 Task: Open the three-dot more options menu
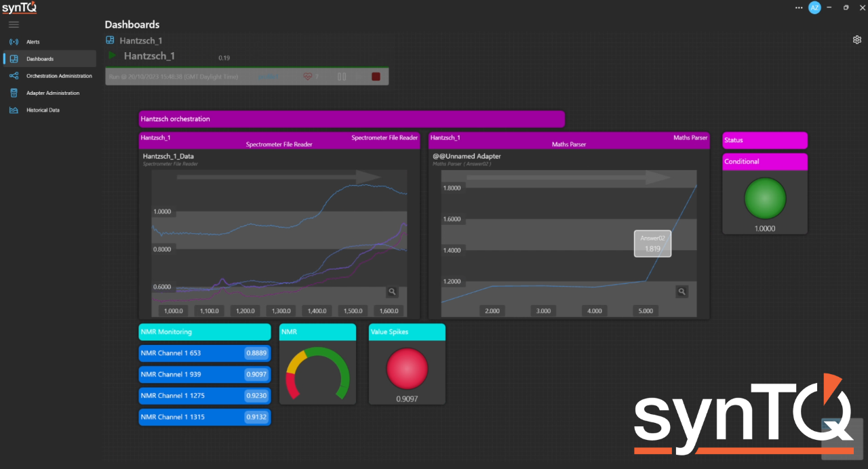pyautogui.click(x=798, y=7)
